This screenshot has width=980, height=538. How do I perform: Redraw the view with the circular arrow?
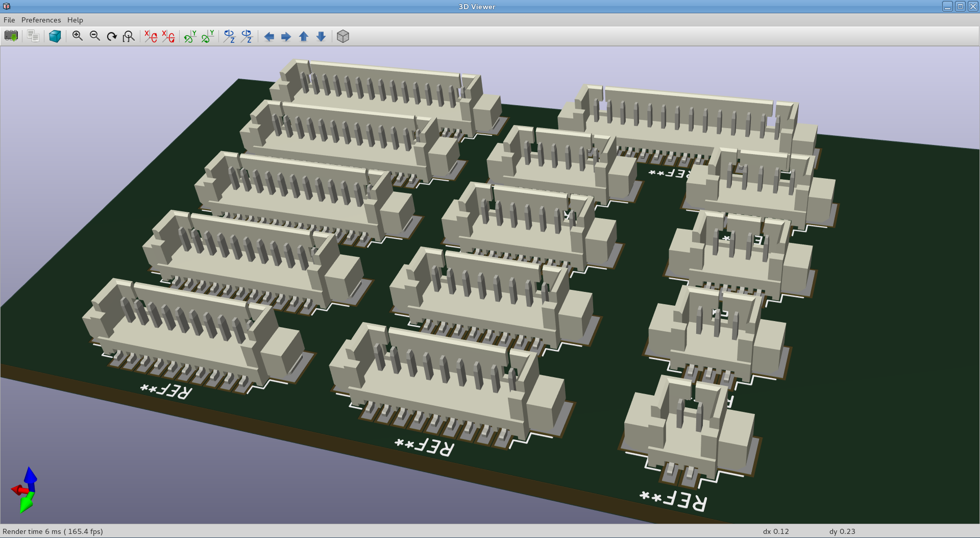click(x=112, y=36)
